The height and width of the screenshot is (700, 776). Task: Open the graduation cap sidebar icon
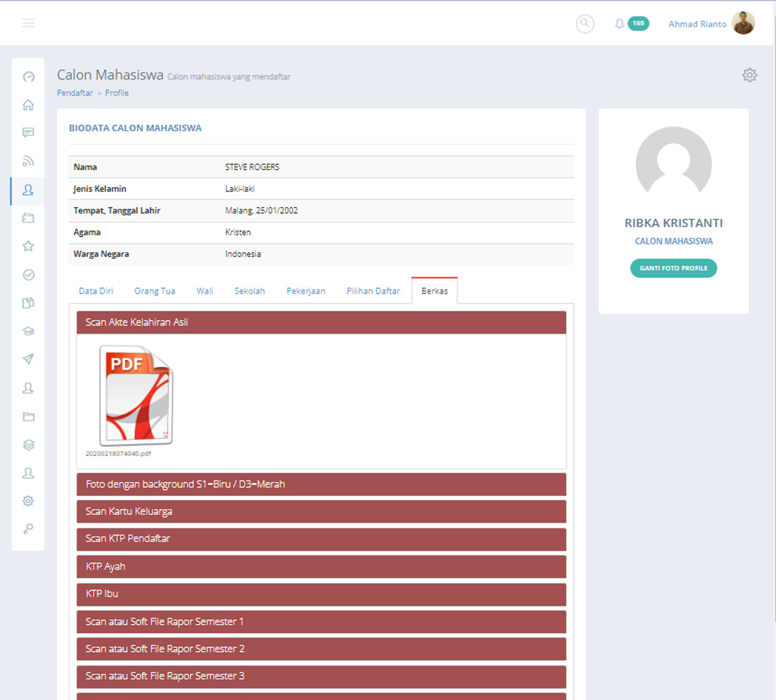click(28, 331)
